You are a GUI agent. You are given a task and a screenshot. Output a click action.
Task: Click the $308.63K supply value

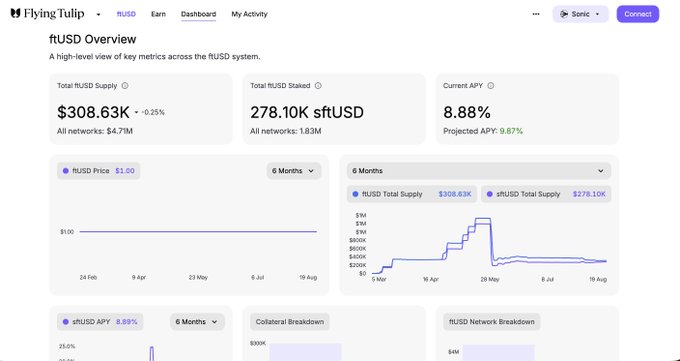pyautogui.click(x=93, y=112)
